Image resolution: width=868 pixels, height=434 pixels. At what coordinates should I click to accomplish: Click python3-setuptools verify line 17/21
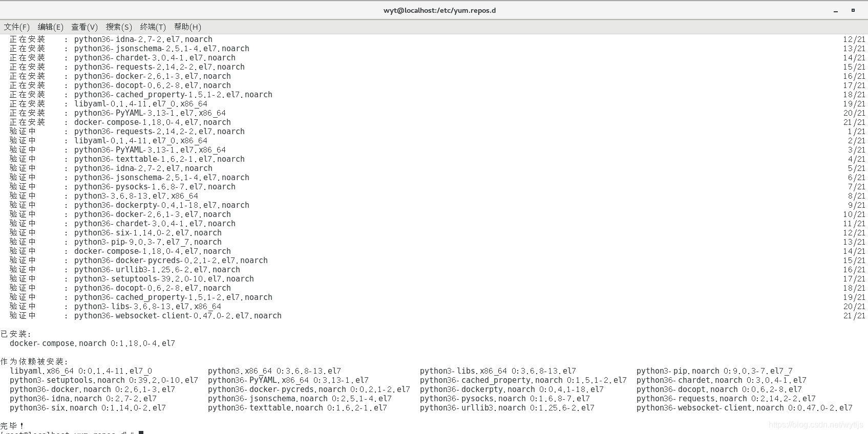coord(437,279)
